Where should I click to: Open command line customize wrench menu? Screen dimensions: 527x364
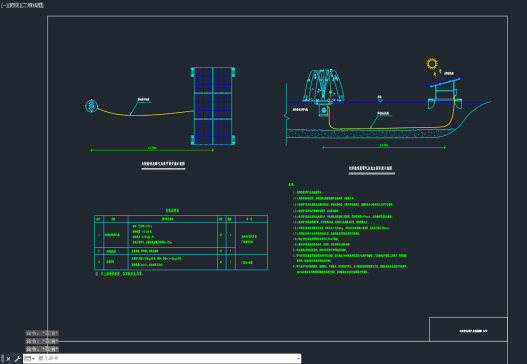(17, 359)
